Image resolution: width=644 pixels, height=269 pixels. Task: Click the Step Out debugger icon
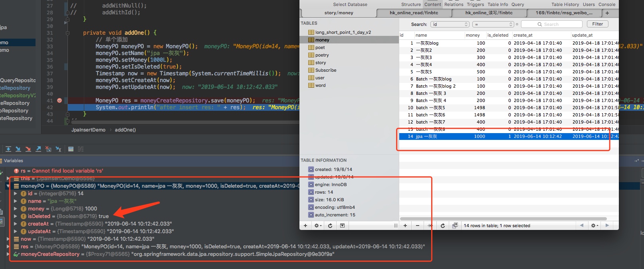click(x=38, y=149)
